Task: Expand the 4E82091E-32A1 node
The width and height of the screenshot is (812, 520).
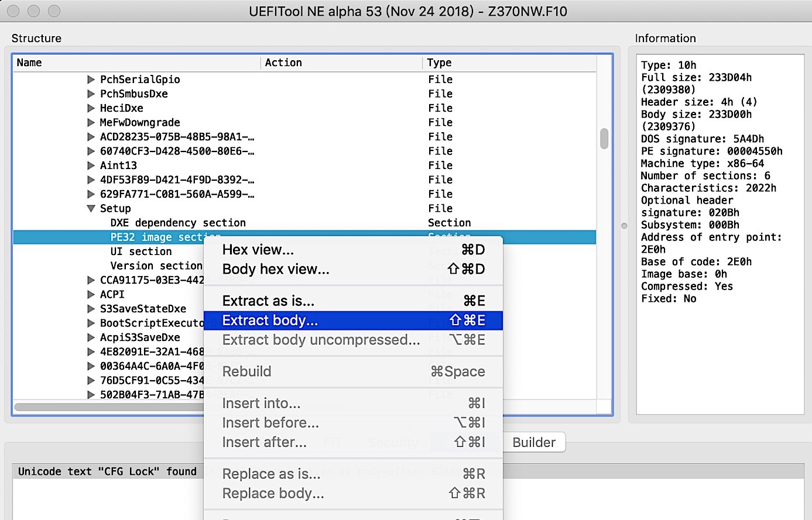Action: [x=91, y=352]
